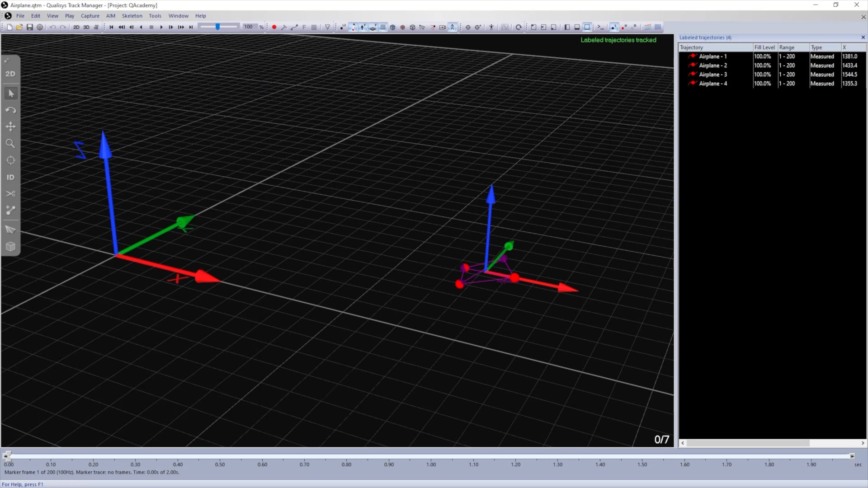Screen dimensions: 868x488
Task: Sort by the Type column header
Action: pos(825,47)
